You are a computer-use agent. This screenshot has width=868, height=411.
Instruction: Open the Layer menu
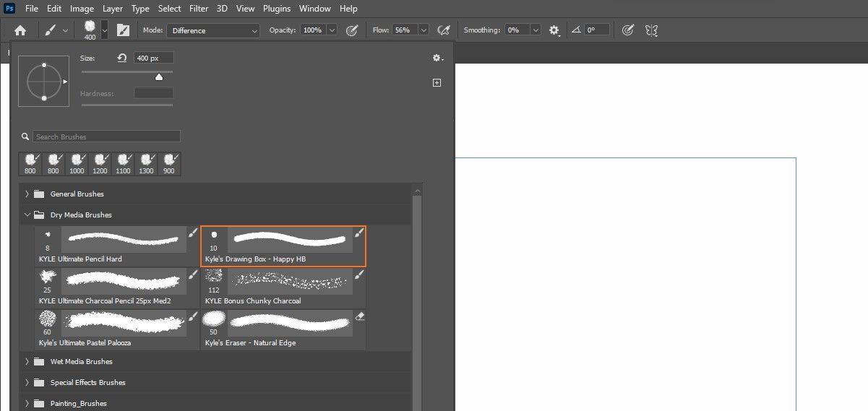pyautogui.click(x=113, y=9)
